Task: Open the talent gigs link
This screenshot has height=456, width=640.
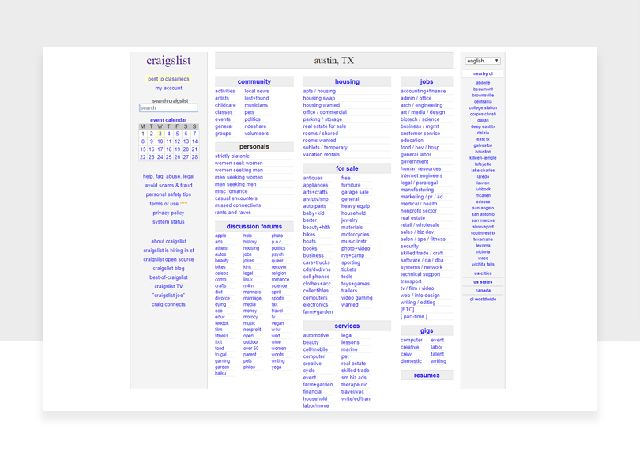Action: tap(437, 354)
